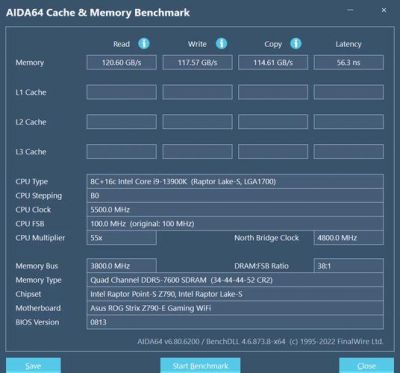400x373 pixels.
Task: Click the empty L3 Cache Copy field
Action: coord(273,152)
